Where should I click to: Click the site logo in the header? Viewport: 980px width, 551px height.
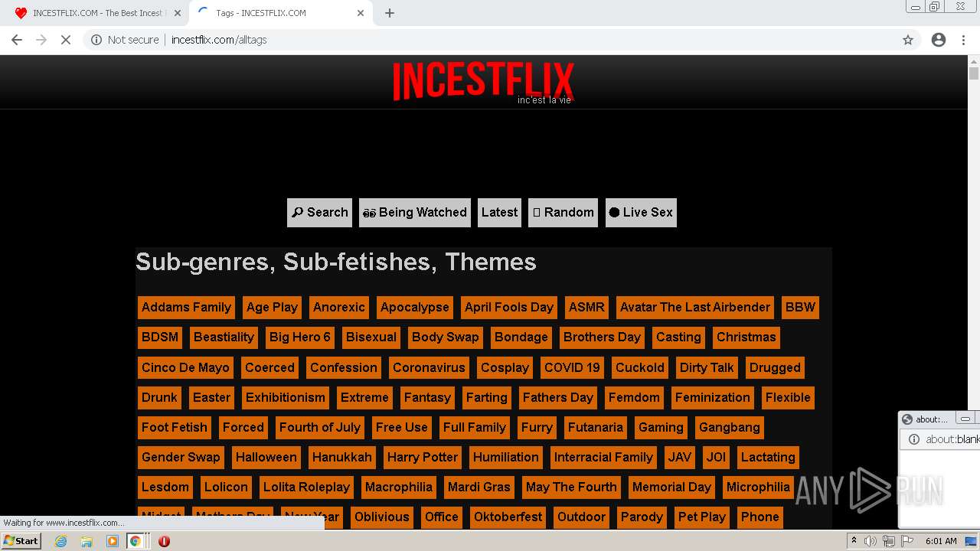point(483,82)
